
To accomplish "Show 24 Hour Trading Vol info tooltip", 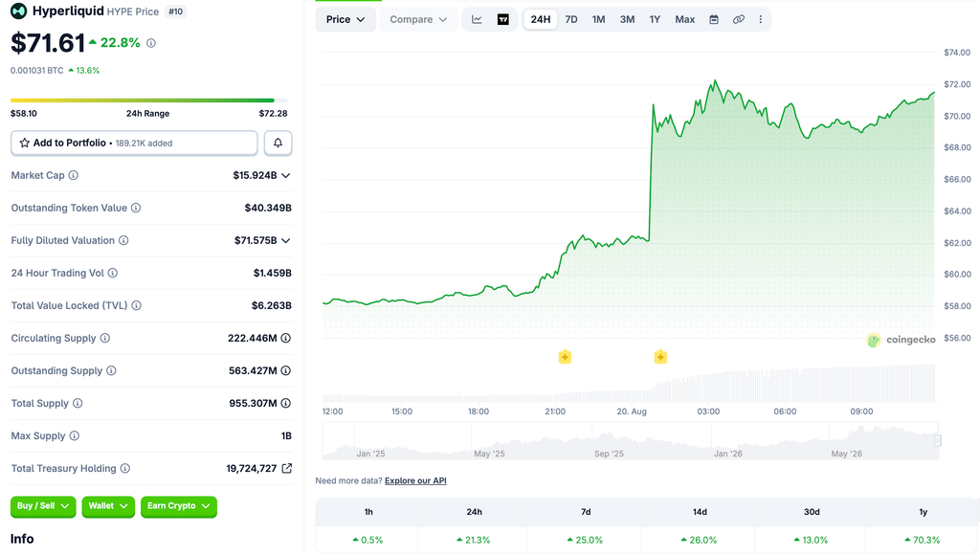I will click(113, 273).
